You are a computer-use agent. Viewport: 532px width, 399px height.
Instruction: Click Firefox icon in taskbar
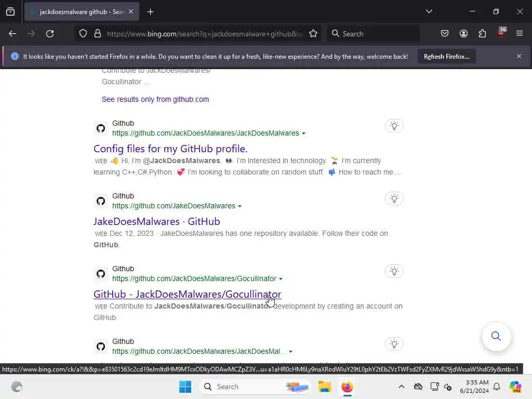347,387
